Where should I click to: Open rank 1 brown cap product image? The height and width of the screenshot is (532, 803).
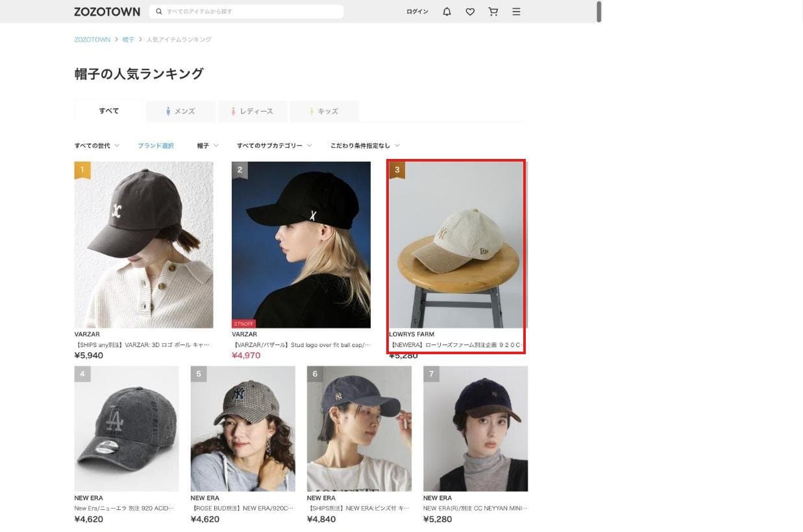143,245
